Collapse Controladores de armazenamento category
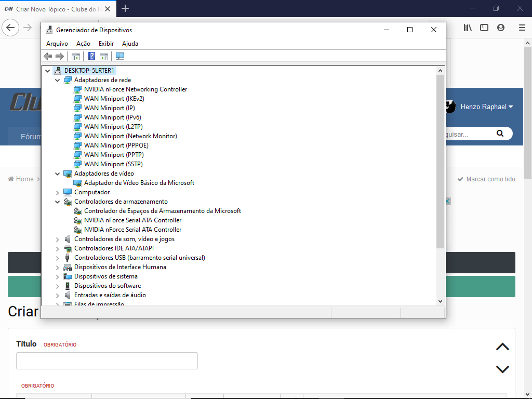This screenshot has height=399, width=532. click(x=57, y=202)
